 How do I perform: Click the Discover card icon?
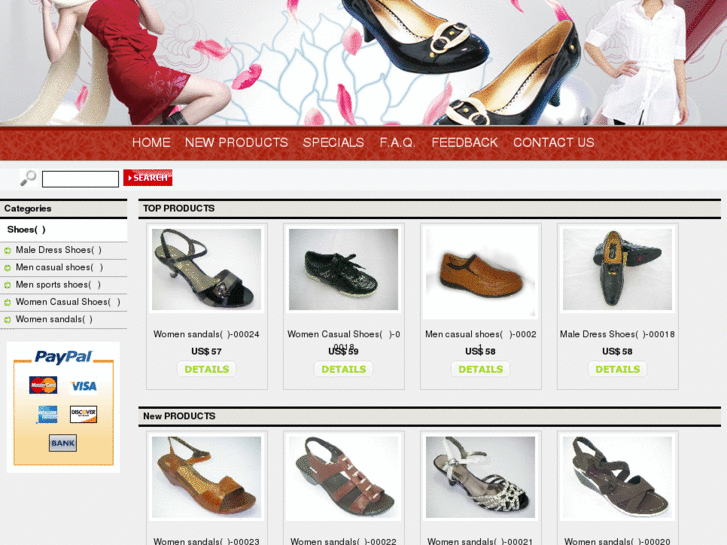click(x=83, y=414)
